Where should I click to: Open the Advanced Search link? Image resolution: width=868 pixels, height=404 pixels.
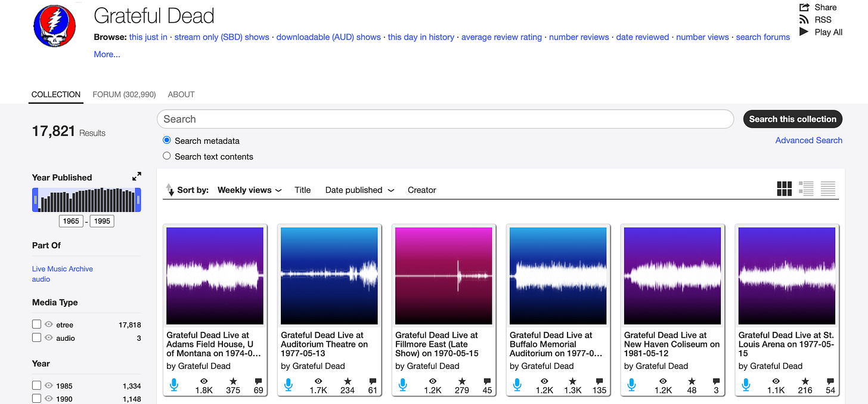808,140
